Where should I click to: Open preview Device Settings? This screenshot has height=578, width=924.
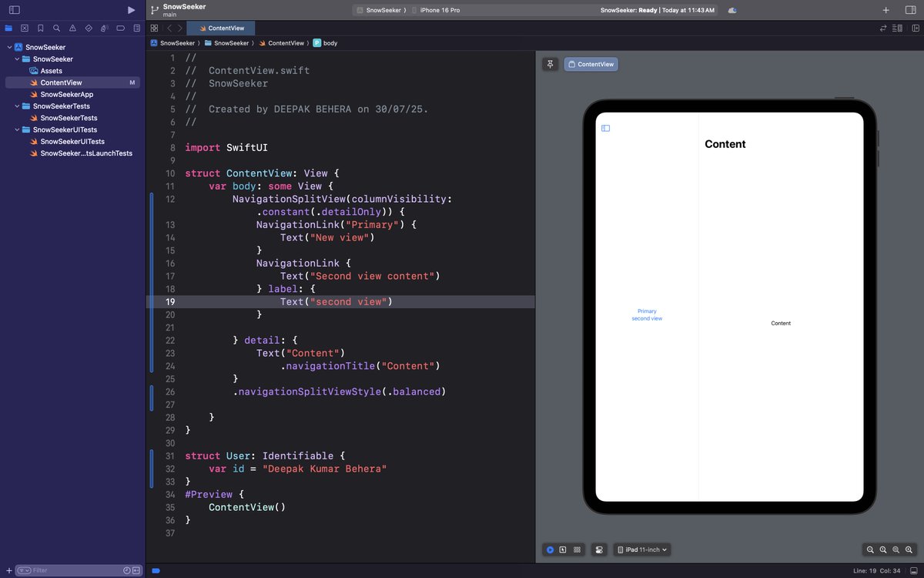[599, 549]
